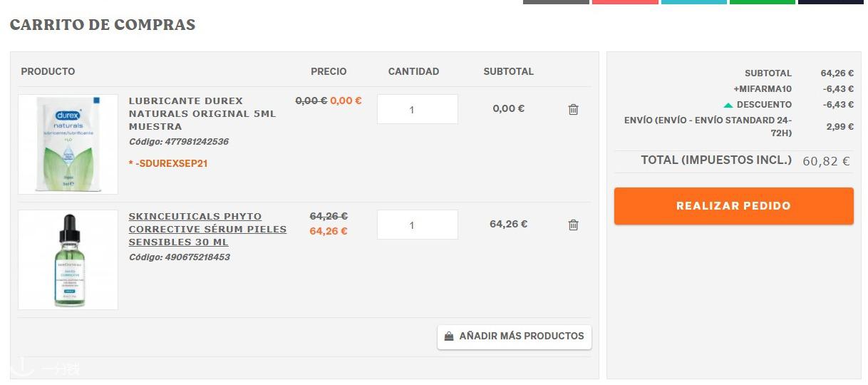Click the Durex quantity input field

[417, 110]
